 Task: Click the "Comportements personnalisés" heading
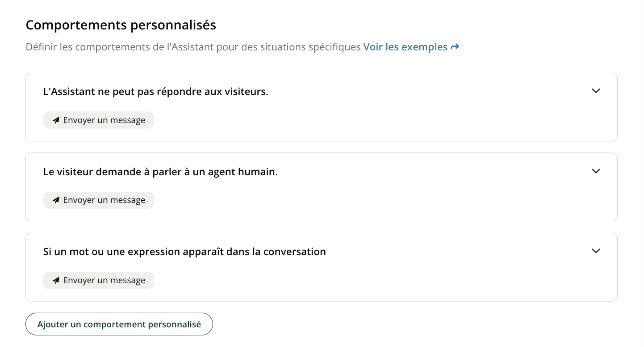click(121, 25)
